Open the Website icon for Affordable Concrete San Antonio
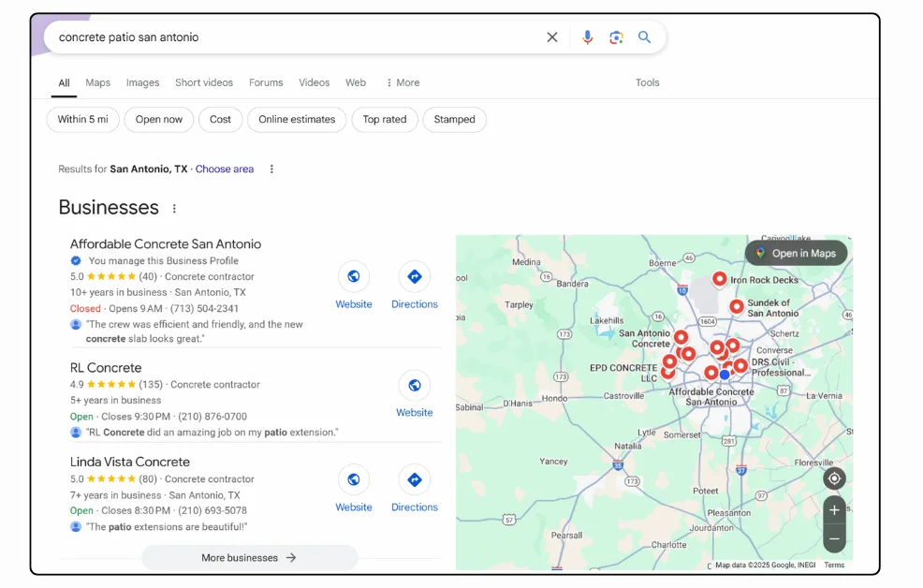The width and height of the screenshot is (923, 588). (354, 276)
